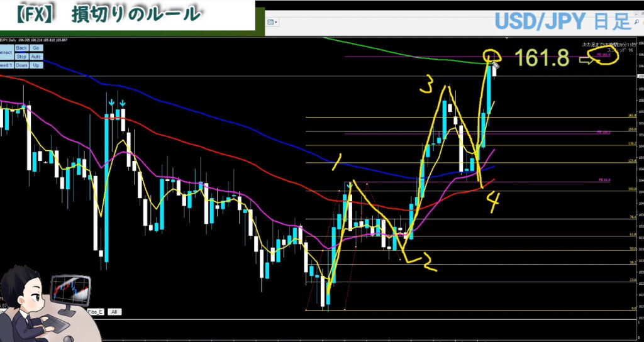Click the 61.8 Fibonacci retracement label
Screen dimensions: 644x342
[x=633, y=234]
